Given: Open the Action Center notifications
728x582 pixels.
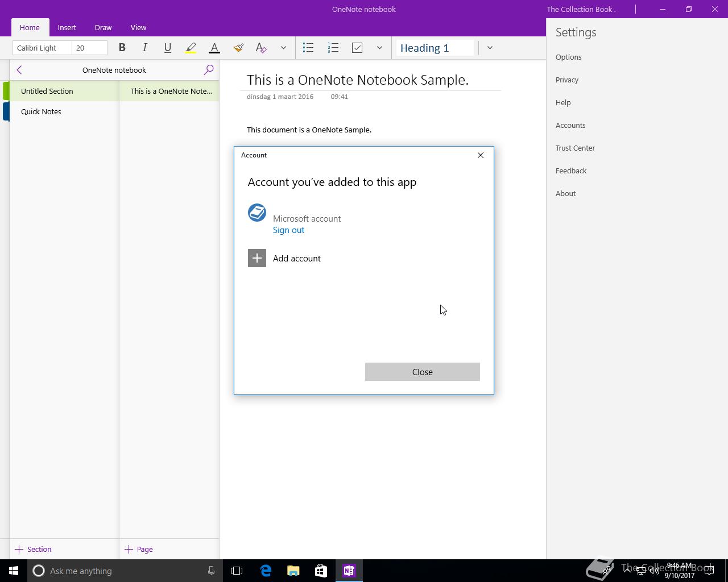Looking at the screenshot, I should point(709,571).
